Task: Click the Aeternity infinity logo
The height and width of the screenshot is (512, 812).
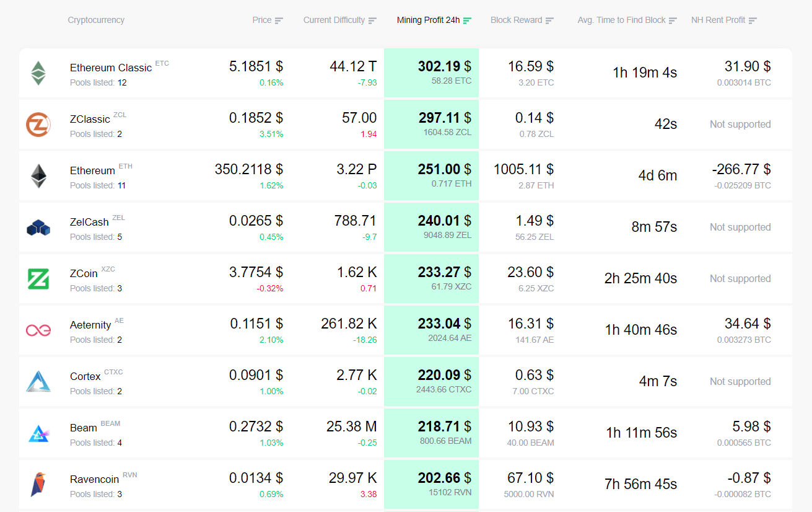Action: click(x=38, y=329)
